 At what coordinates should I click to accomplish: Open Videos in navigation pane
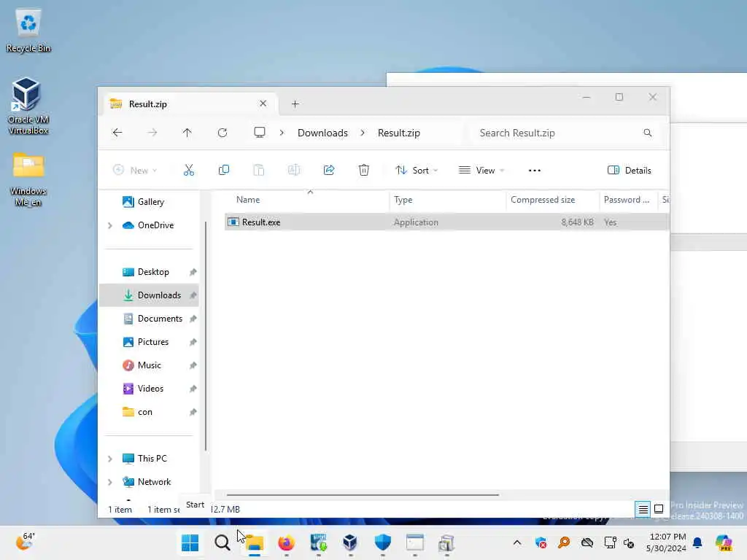click(149, 389)
